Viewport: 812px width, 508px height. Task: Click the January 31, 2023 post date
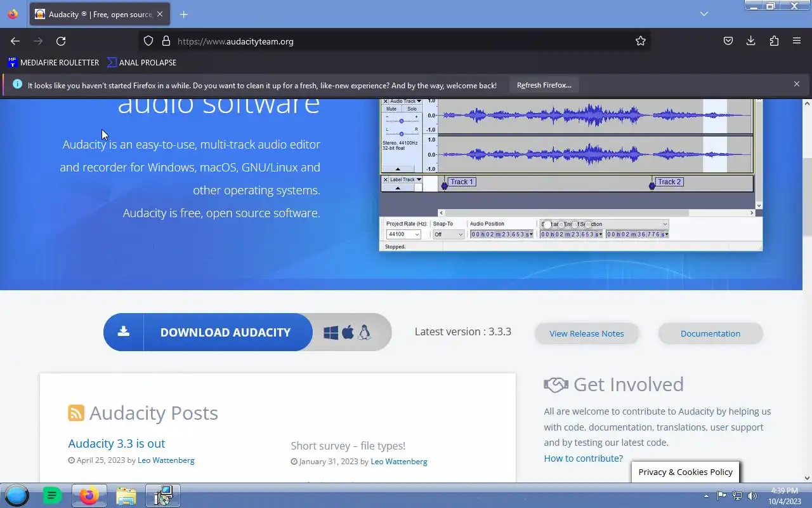click(x=329, y=462)
